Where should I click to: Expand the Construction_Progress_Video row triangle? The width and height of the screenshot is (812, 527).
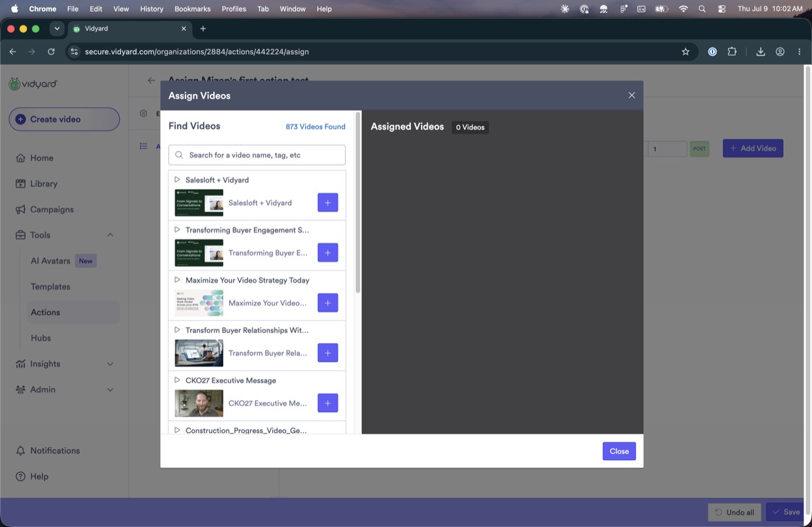point(177,430)
